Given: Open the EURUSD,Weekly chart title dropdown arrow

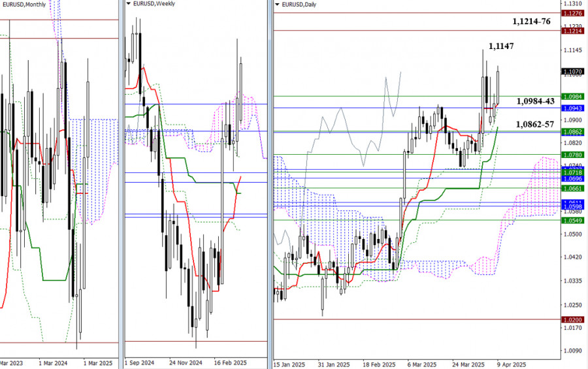Looking at the screenshot, I should coord(128,4).
